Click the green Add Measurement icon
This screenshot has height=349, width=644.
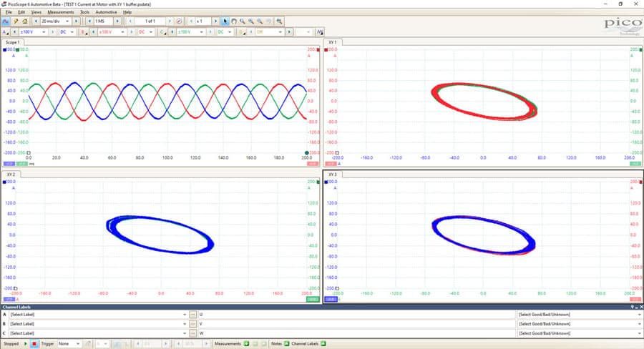coord(246,344)
